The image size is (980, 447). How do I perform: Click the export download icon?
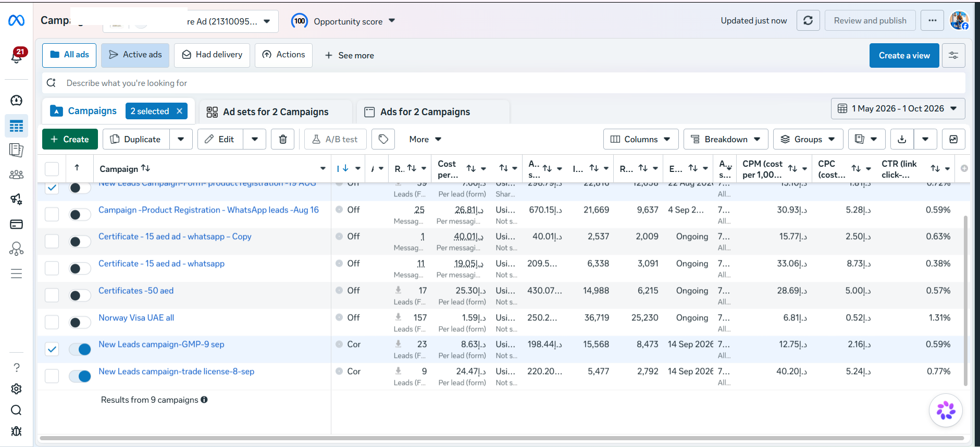902,139
